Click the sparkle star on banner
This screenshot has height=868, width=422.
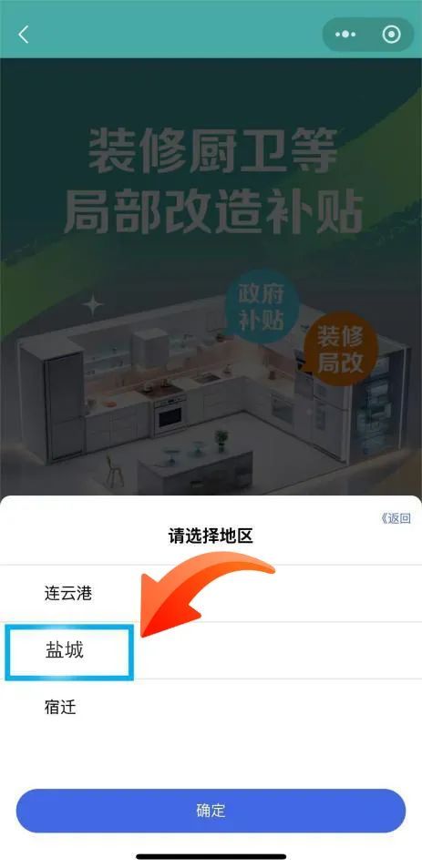(94, 305)
